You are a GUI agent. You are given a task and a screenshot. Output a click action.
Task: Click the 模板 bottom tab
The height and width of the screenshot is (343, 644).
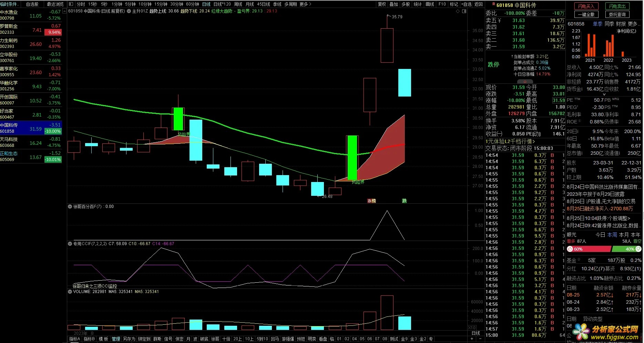pyautogui.click(x=103, y=339)
